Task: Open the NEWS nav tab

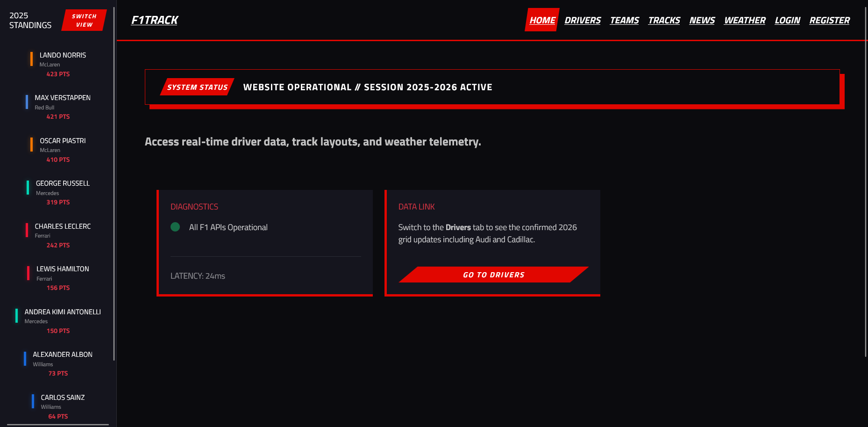Action: click(x=702, y=20)
